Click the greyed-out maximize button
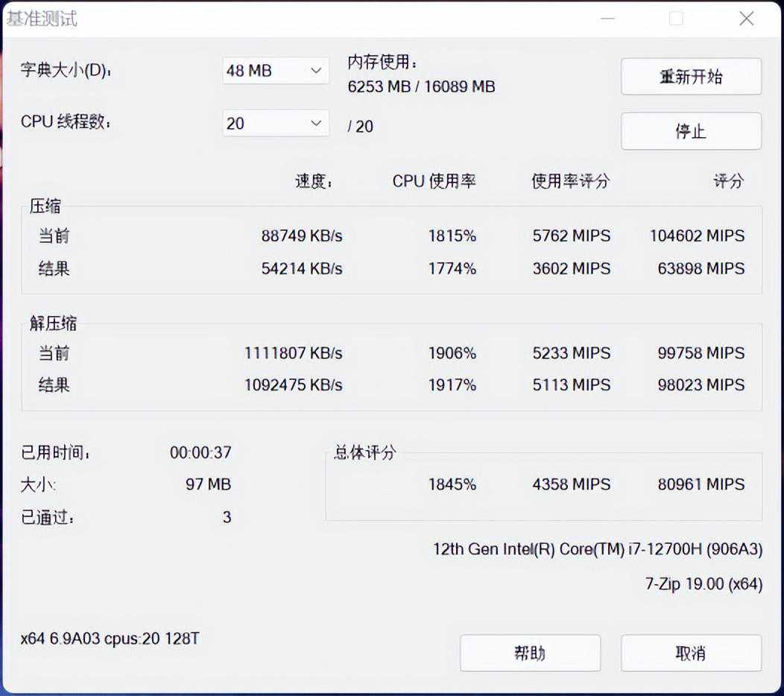Viewport: 784px width, 696px height. point(676,19)
